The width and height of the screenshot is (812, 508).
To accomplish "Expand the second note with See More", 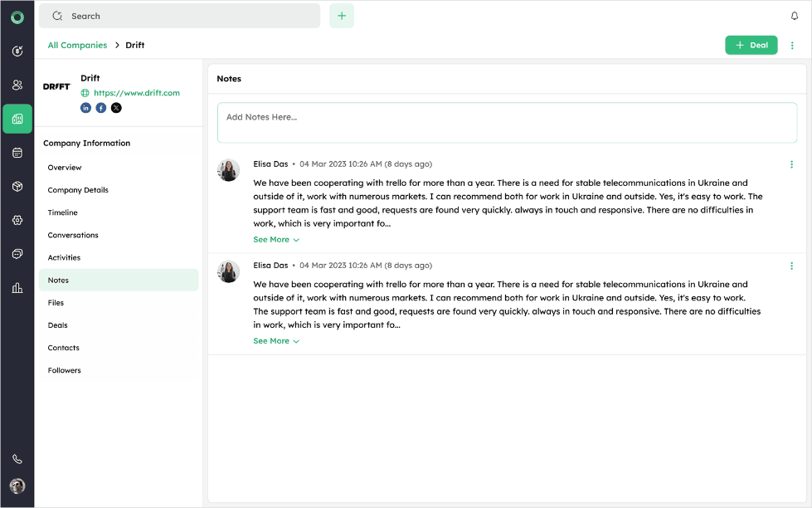I will [x=276, y=341].
